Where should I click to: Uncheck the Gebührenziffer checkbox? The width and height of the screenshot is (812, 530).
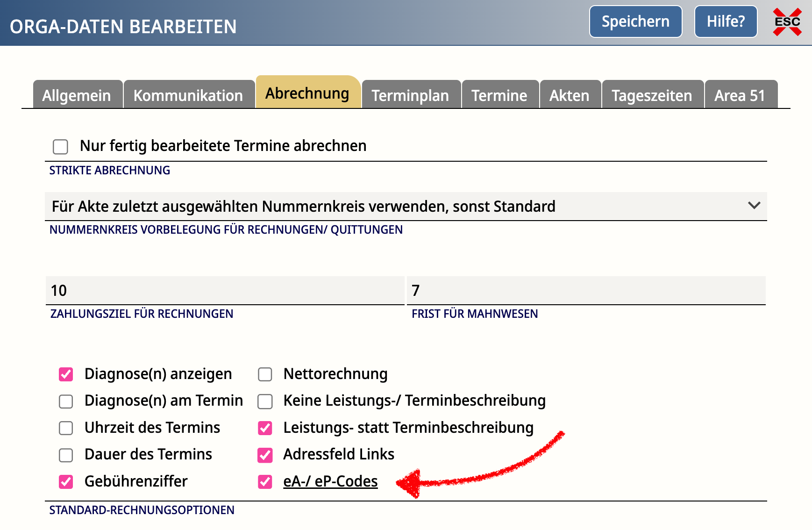66,482
